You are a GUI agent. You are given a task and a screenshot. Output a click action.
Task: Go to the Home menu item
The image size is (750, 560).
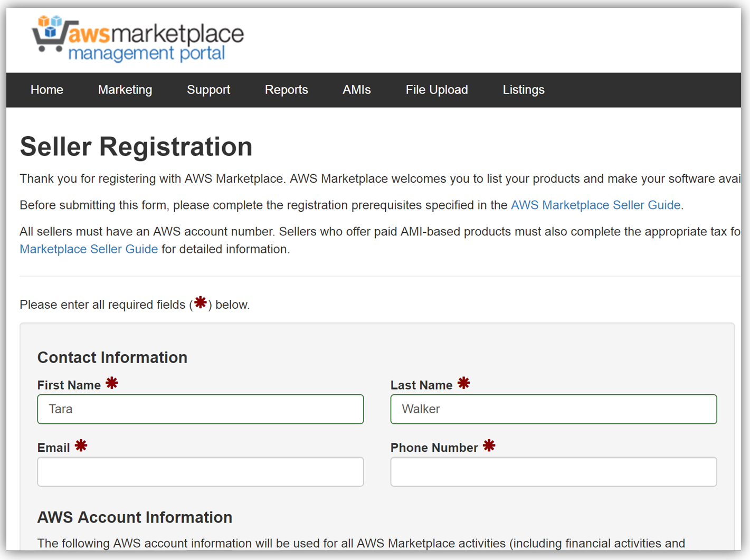pos(47,90)
